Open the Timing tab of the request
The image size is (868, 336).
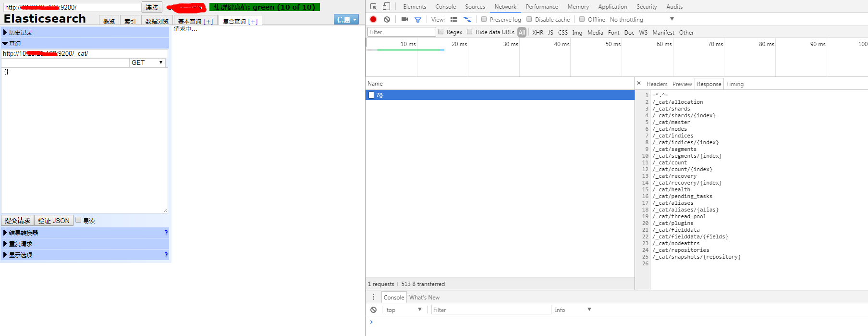(734, 84)
